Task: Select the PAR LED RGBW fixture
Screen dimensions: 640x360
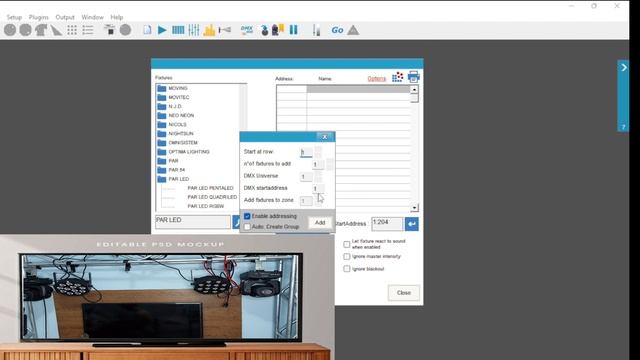Action: coord(206,206)
